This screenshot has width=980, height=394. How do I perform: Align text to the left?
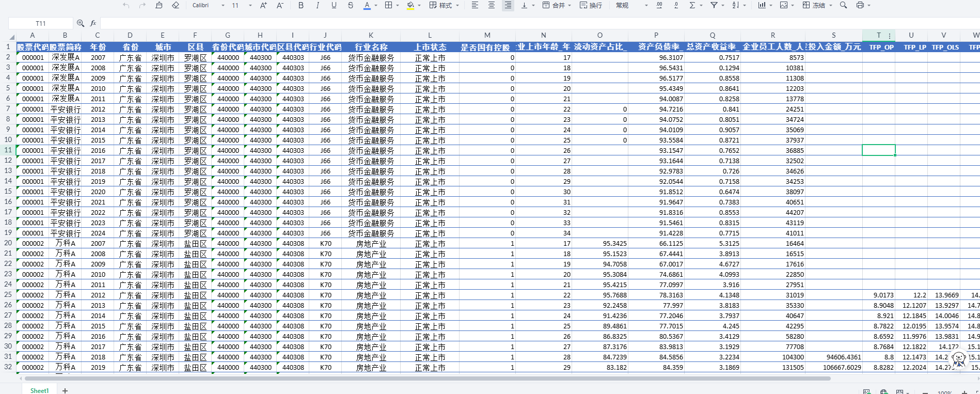click(475, 5)
